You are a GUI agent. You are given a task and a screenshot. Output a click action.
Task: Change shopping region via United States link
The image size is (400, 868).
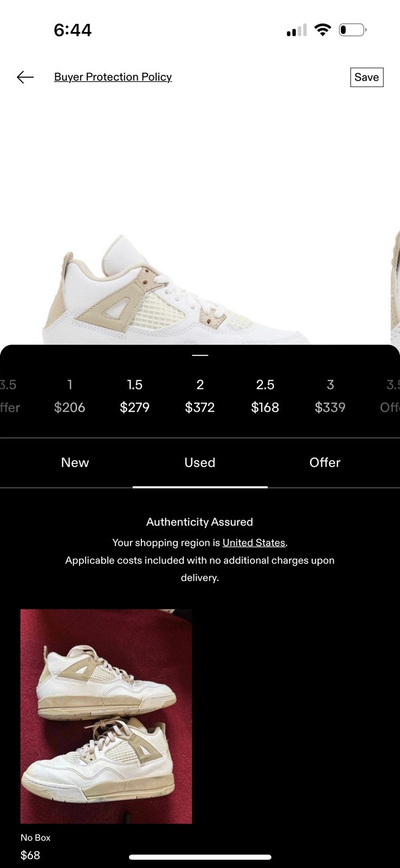(254, 542)
